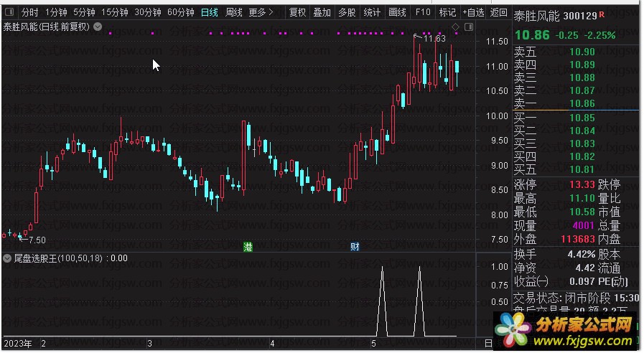Click the blue 财 marker icon
Viewport: 644px width, 353px height.
[x=355, y=246]
